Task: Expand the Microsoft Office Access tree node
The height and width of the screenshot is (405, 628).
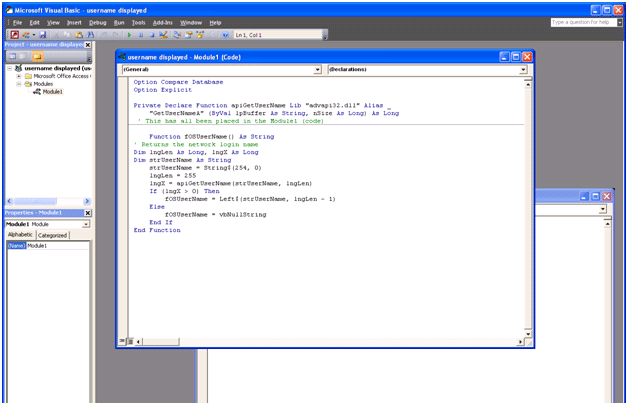Action: tap(18, 76)
